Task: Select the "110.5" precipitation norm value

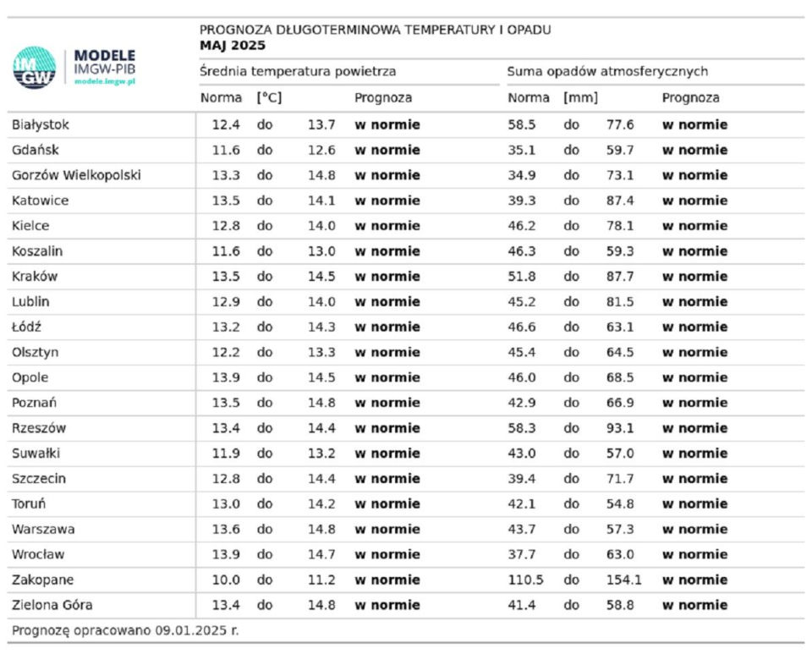Action: tap(525, 580)
